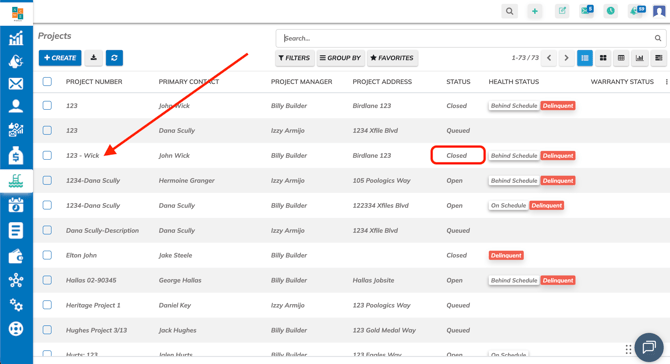Open the contacts person icon in sidebar
The image size is (670, 364).
pyautogui.click(x=16, y=106)
